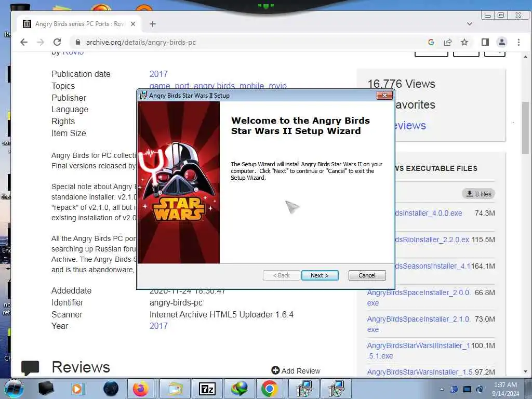Open the Windows Start menu
Screen dimensions: 532x399
tap(14, 389)
